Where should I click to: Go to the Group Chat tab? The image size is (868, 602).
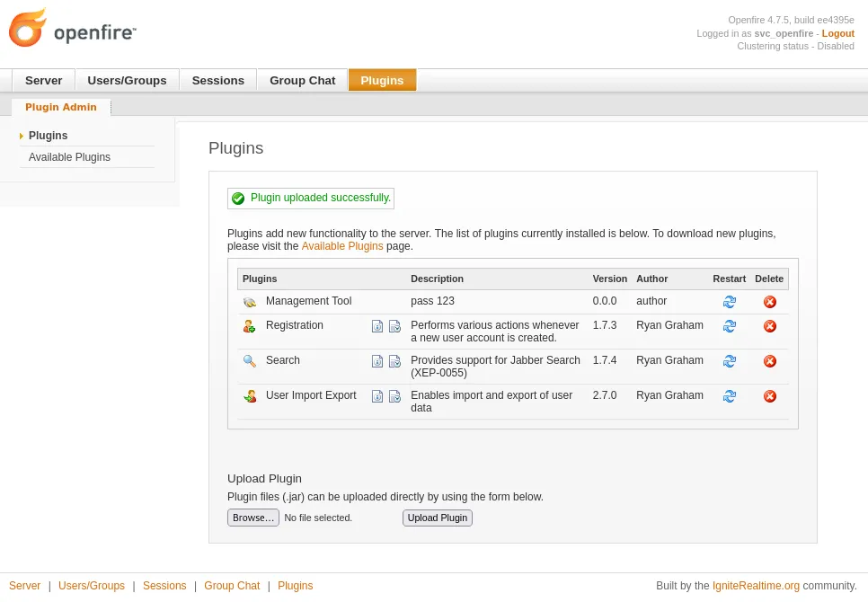pyautogui.click(x=302, y=80)
